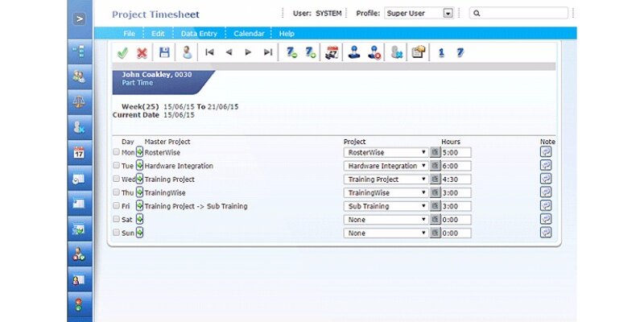644x322 pixels.
Task: Click the green checkmark accept icon
Action: 122,52
